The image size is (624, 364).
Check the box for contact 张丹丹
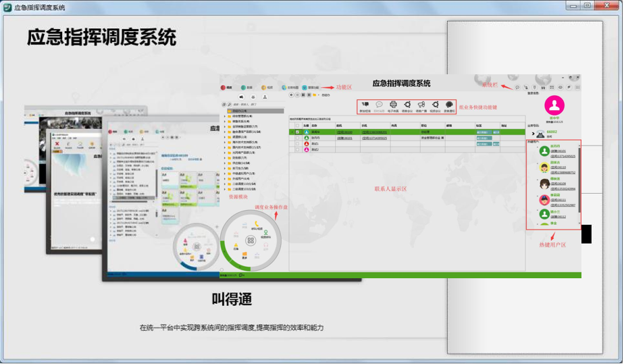297,138
